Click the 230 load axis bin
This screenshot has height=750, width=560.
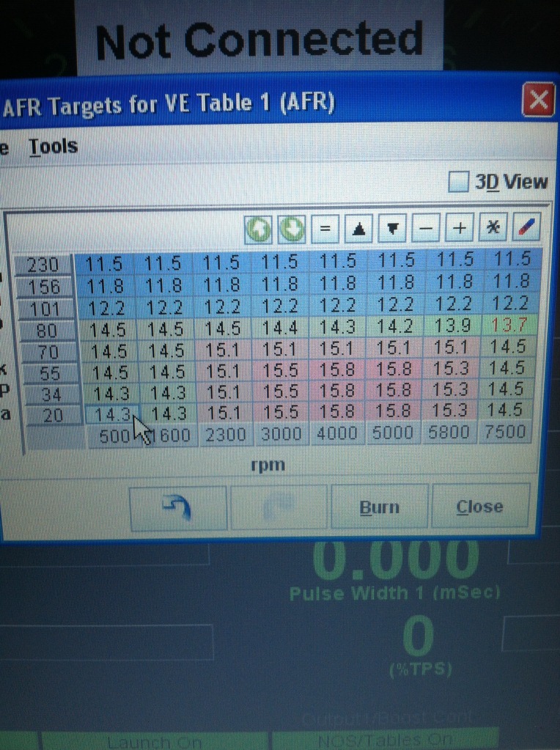[x=43, y=265]
